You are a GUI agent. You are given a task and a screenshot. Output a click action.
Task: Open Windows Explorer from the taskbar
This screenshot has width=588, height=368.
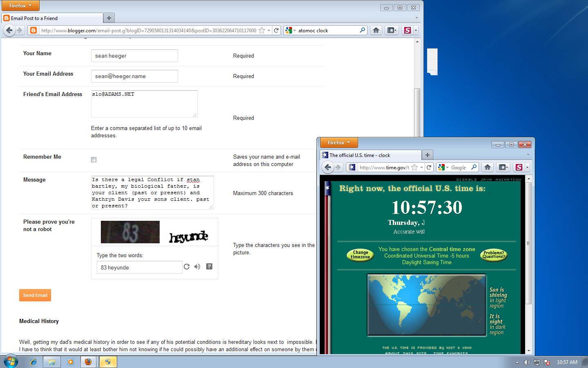click(x=52, y=362)
